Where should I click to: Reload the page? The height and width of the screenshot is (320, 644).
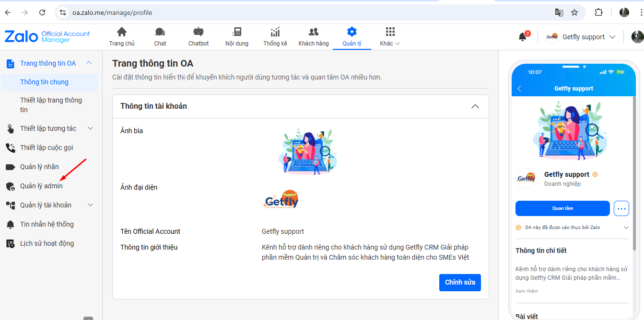[42, 12]
